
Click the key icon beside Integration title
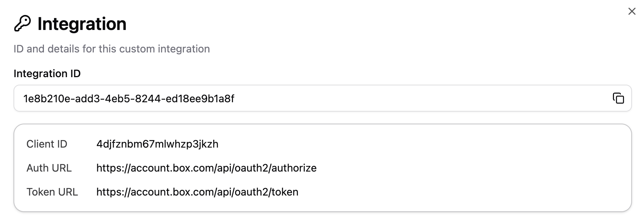22,24
